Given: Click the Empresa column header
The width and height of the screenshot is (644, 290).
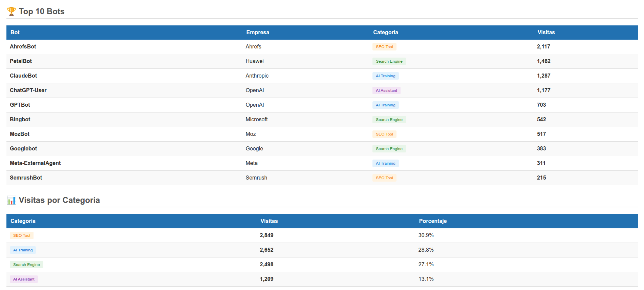Looking at the screenshot, I should [x=257, y=33].
